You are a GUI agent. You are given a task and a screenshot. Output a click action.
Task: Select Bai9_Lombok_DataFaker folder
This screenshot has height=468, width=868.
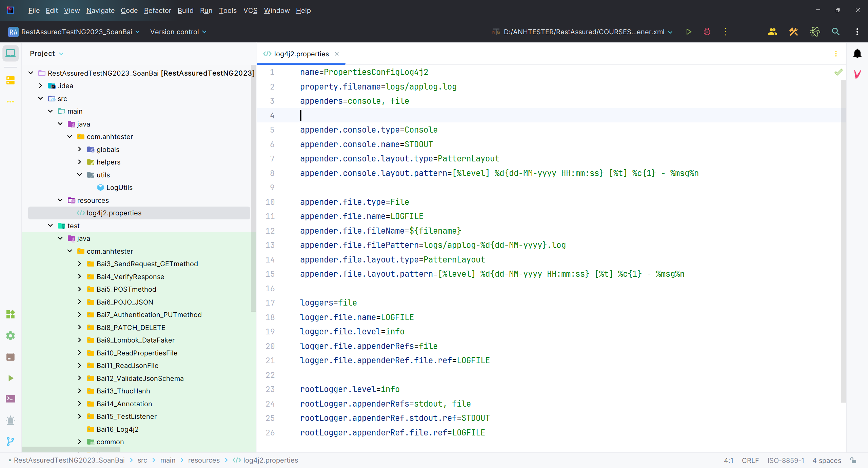pos(135,340)
